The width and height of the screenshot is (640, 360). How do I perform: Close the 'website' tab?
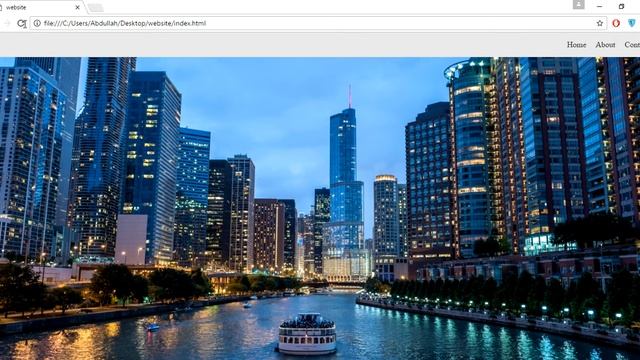pos(78,7)
